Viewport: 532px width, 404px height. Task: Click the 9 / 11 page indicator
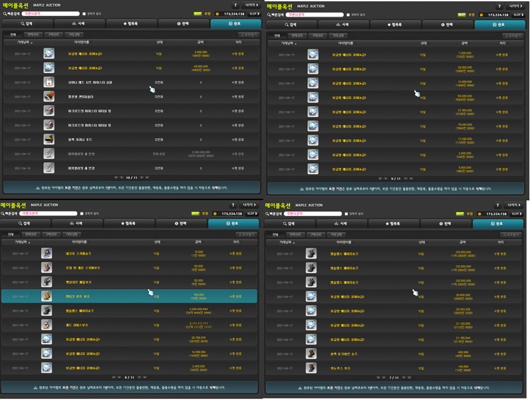tap(396, 179)
